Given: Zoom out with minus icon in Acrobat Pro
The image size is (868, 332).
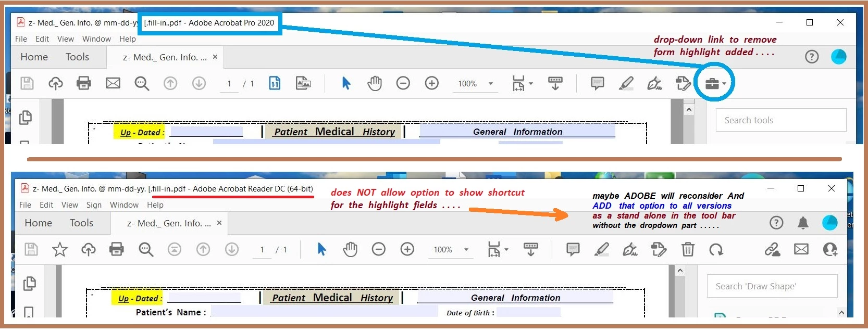Looking at the screenshot, I should (x=403, y=83).
